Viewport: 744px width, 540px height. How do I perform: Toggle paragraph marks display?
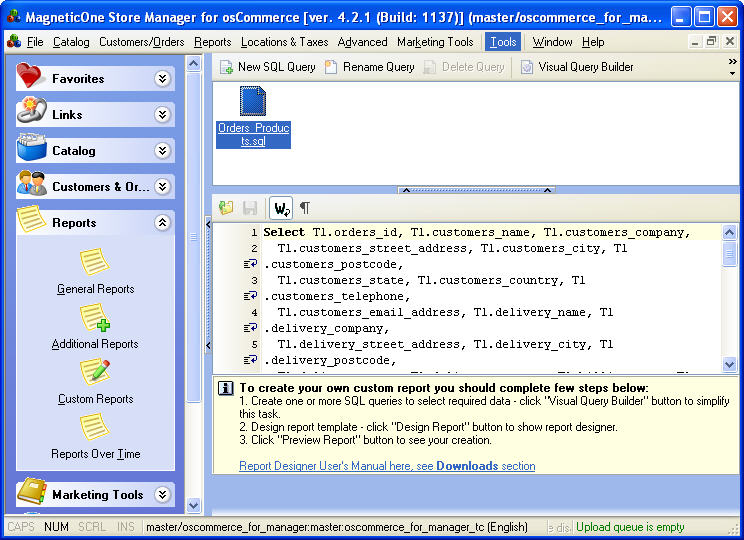(x=305, y=208)
